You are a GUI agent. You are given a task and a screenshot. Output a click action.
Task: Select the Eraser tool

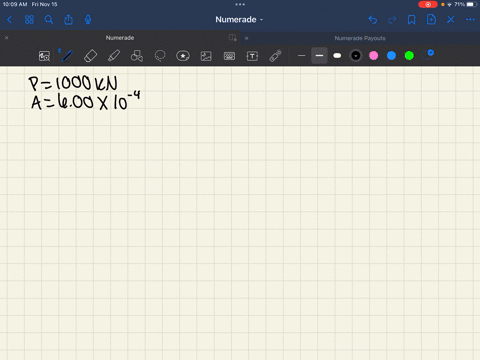[90, 56]
